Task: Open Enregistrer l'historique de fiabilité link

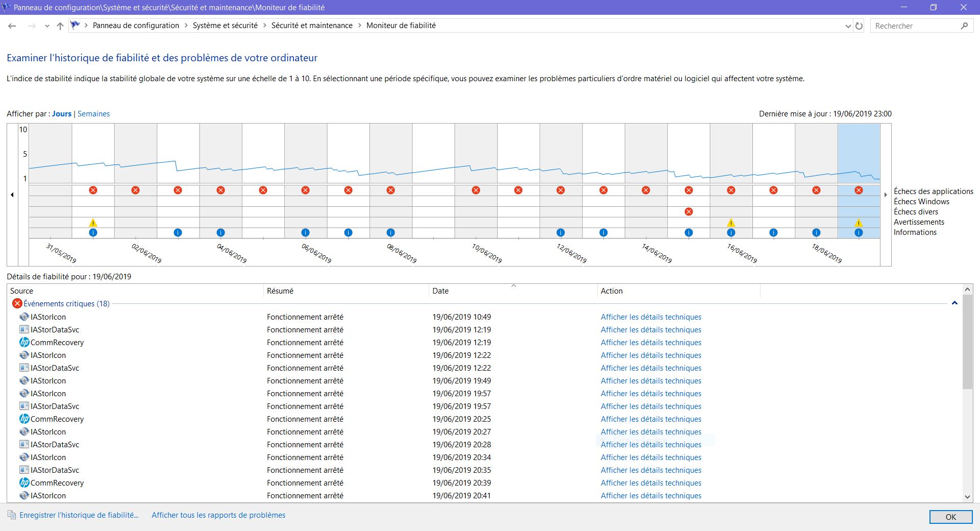Action: tap(79, 515)
